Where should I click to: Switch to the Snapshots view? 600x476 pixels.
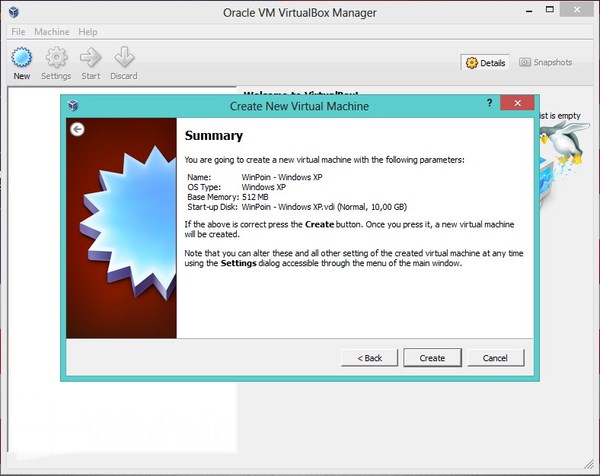coord(545,62)
